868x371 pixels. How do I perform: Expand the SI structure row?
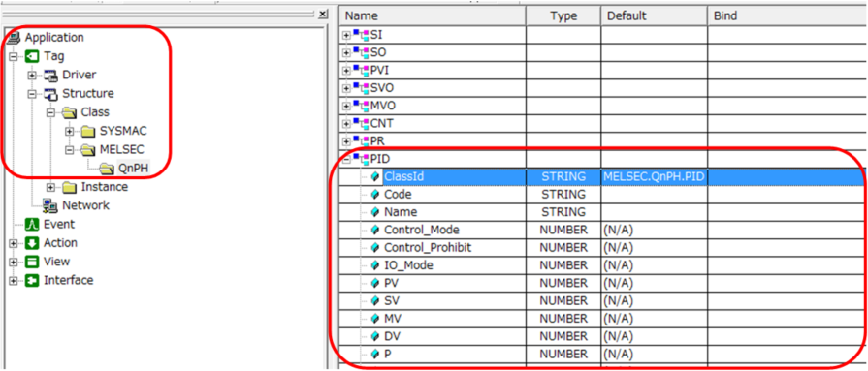(x=346, y=36)
